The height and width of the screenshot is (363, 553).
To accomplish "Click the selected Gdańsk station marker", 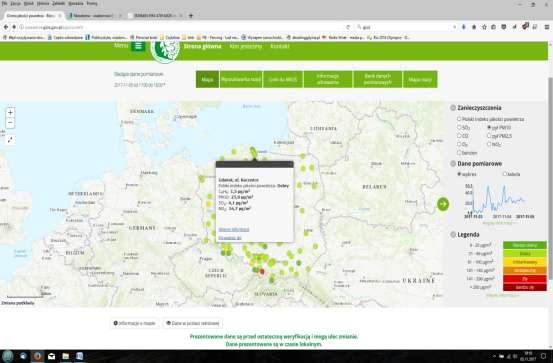I will pos(253,152).
